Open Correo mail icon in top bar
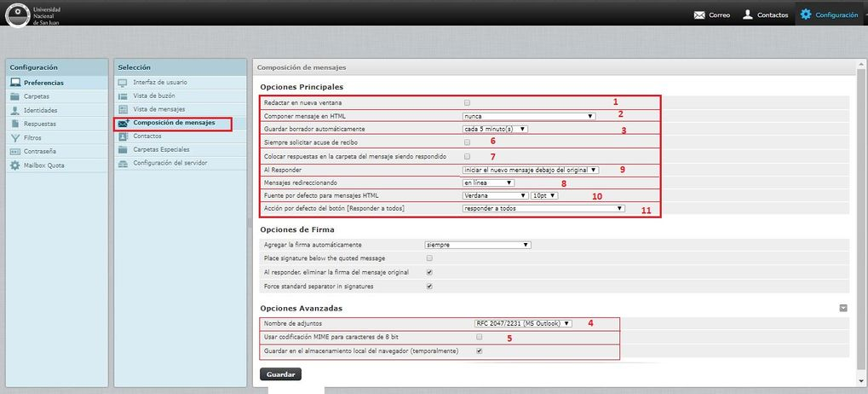This screenshot has height=394, width=868. pos(699,14)
